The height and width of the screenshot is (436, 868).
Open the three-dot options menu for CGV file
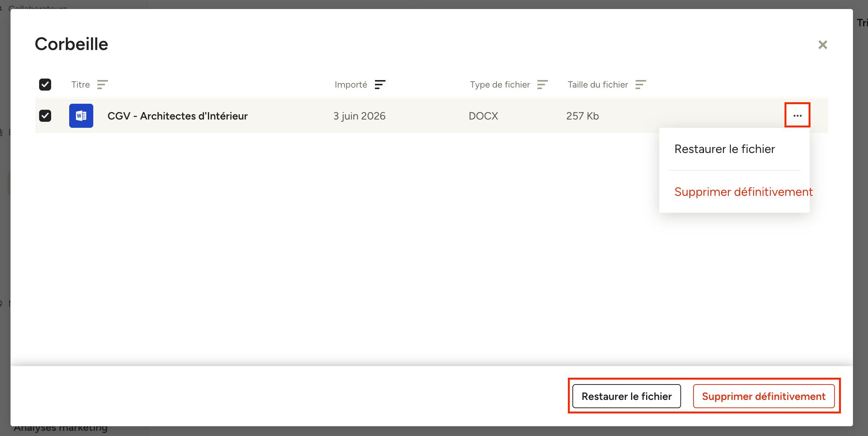click(x=797, y=115)
